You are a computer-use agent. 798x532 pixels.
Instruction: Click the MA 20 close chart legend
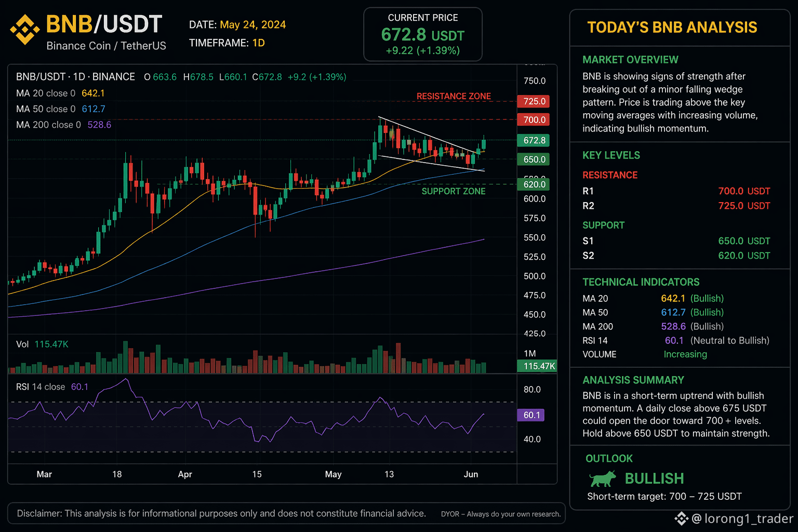[x=60, y=93]
